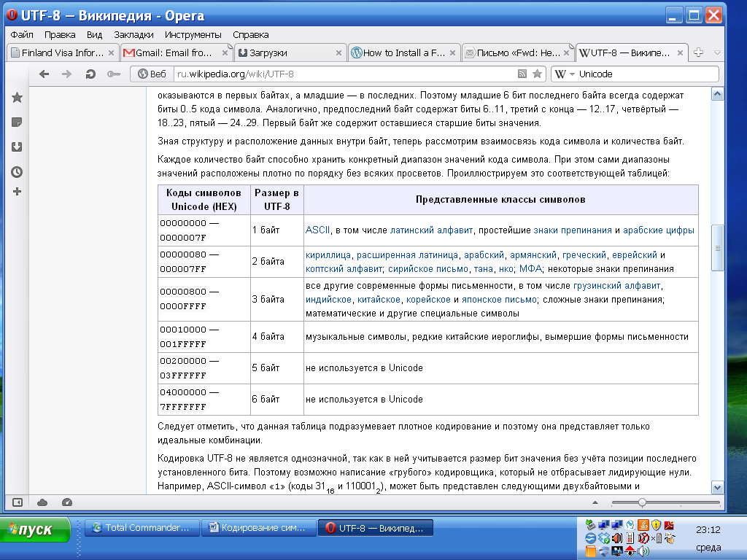Open the Notes panel in sidebar
Image resolution: width=747 pixels, height=560 pixels.
(x=18, y=122)
